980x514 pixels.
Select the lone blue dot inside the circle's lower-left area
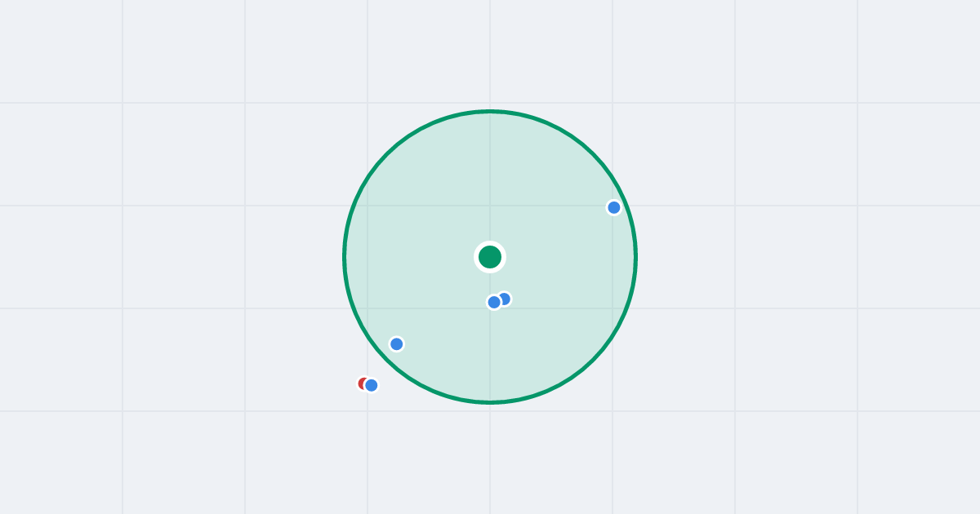click(397, 344)
